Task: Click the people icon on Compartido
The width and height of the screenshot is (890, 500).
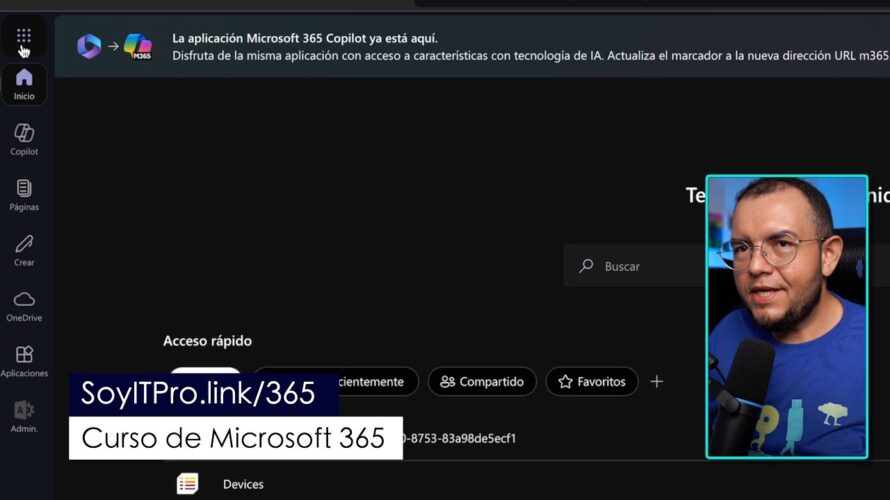Action: [447, 382]
